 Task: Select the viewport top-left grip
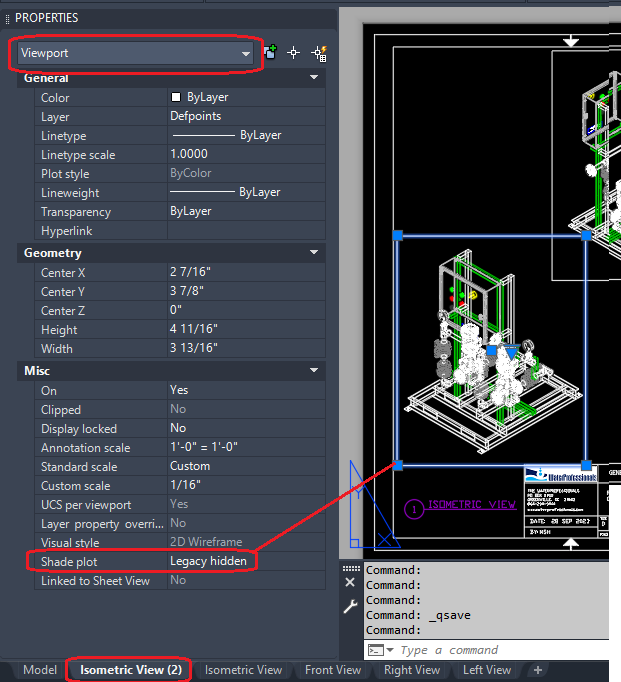click(x=397, y=235)
